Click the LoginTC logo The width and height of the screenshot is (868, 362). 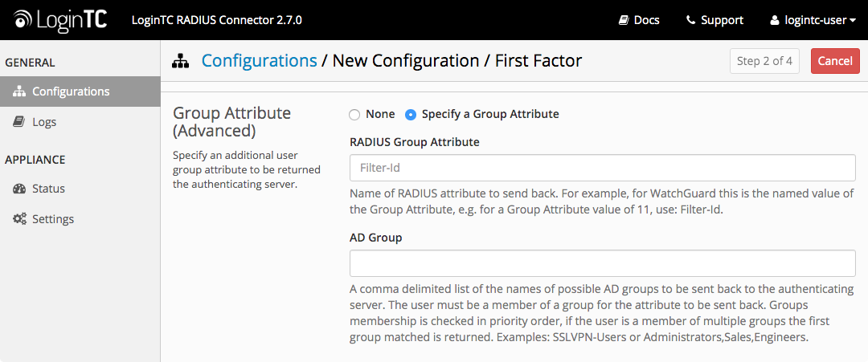coord(59,20)
